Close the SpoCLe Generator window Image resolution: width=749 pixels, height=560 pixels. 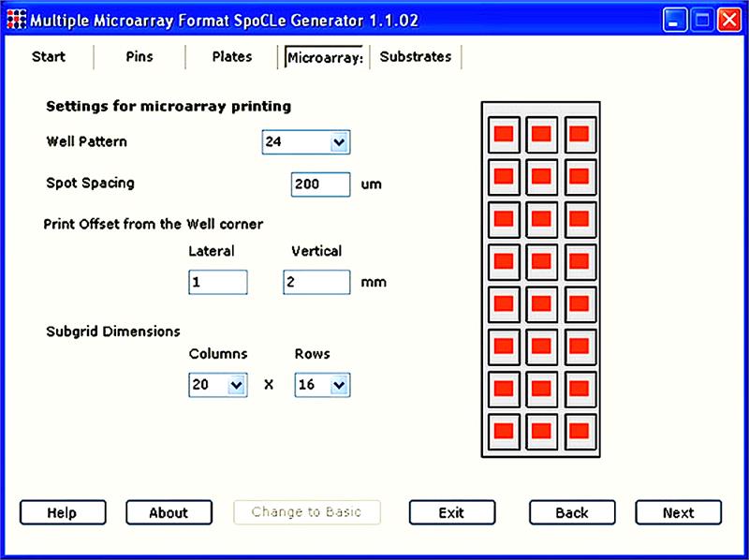point(729,20)
